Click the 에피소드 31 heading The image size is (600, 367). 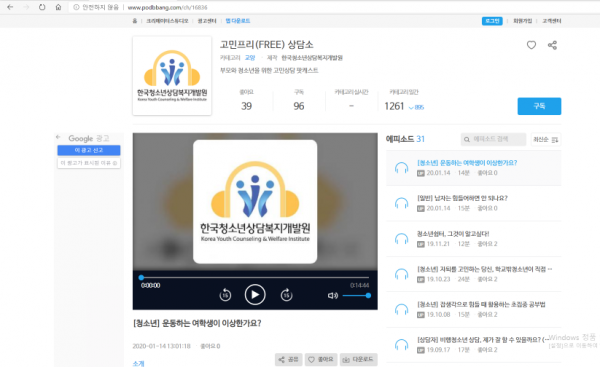pyautogui.click(x=405, y=139)
